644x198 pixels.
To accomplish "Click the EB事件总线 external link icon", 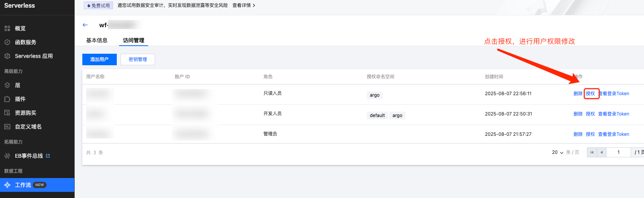I will coord(48,156).
